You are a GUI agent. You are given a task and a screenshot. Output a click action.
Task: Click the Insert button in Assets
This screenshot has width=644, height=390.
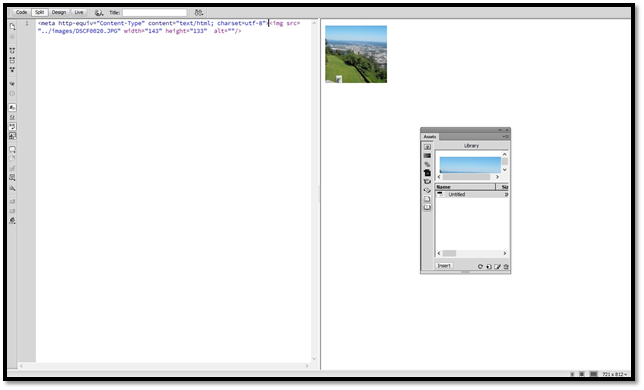click(444, 266)
